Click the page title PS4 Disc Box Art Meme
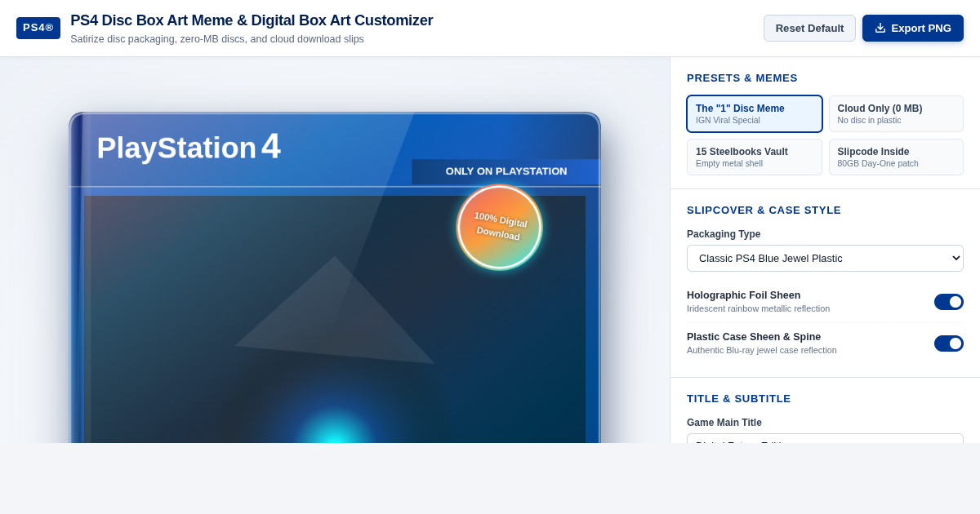 click(252, 20)
